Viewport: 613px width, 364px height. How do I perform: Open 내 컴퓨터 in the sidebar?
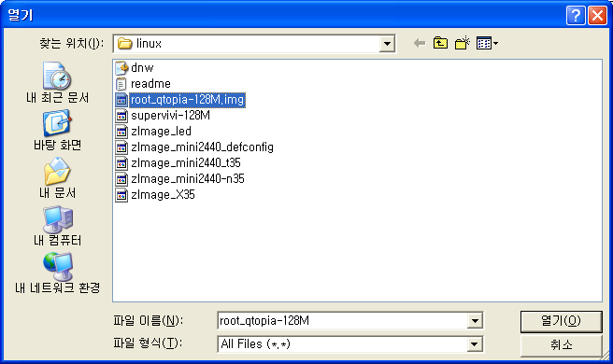(57, 225)
